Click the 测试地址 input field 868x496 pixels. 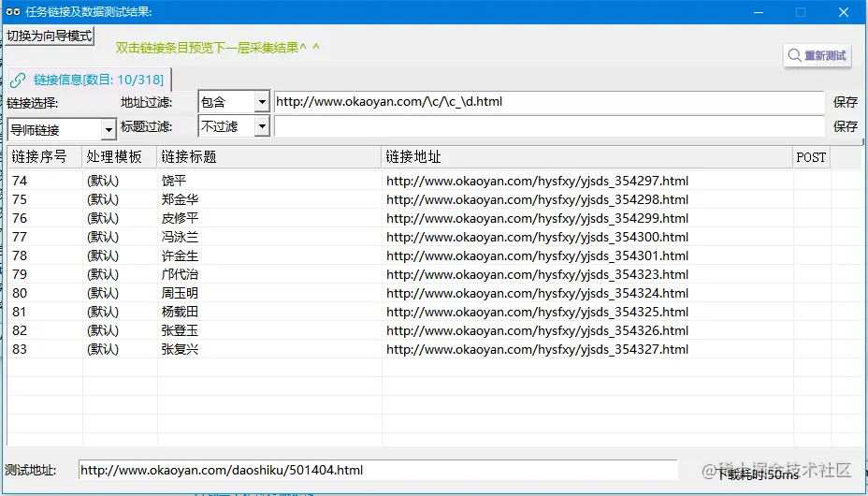(x=378, y=471)
